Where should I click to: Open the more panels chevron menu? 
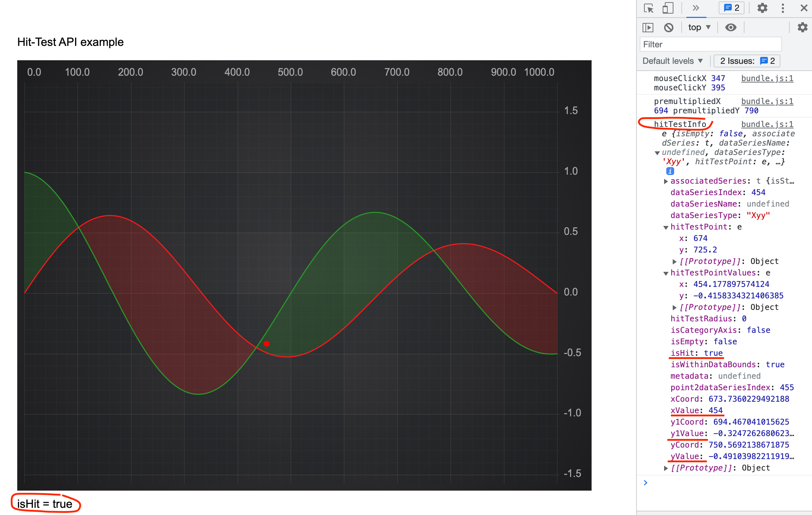(696, 8)
